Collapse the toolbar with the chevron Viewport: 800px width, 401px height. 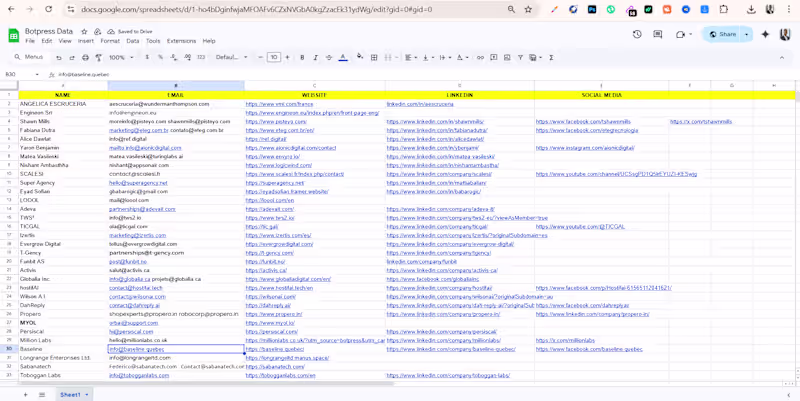pos(782,58)
